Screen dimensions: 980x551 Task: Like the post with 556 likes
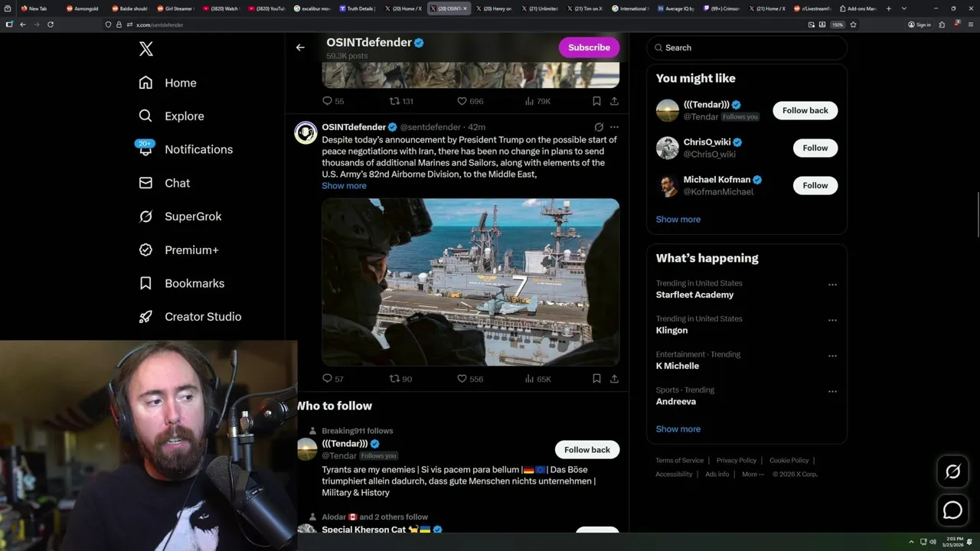pos(470,379)
